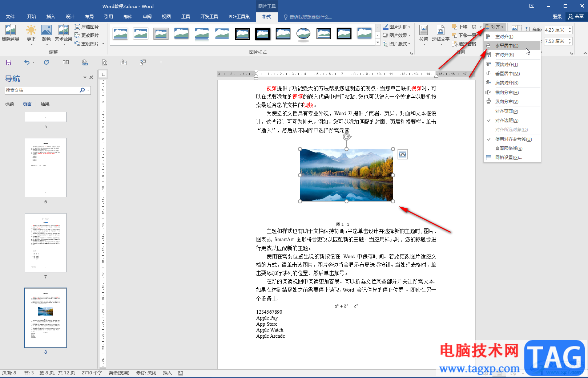Click the Share (共享) button
Screen dimensions: 588x378
pos(576,17)
